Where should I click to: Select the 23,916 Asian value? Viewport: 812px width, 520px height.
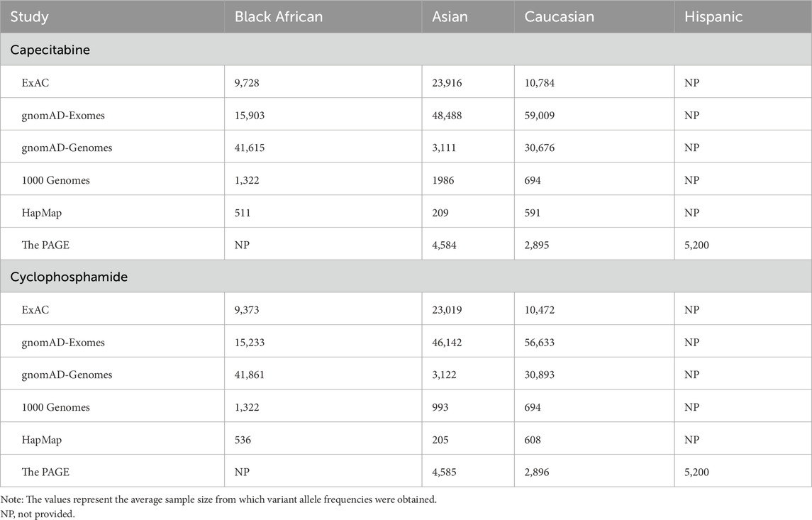447,83
